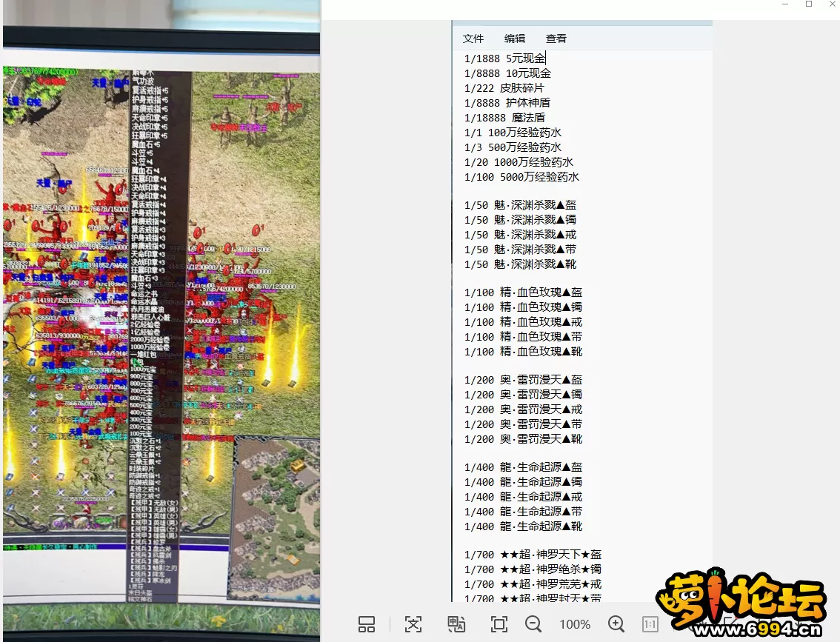This screenshot has height=642, width=840.
Task: Click the fit-to-window icon
Action: (x=499, y=623)
